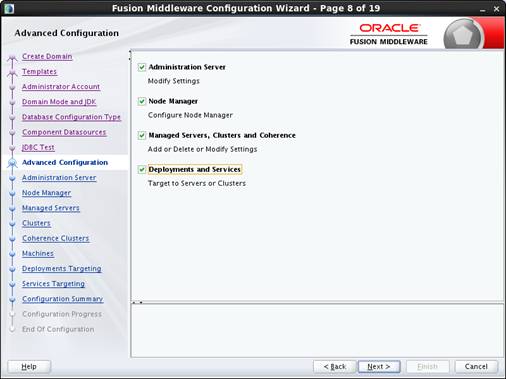Open Services Targeting step
506x379 pixels.
53,284
